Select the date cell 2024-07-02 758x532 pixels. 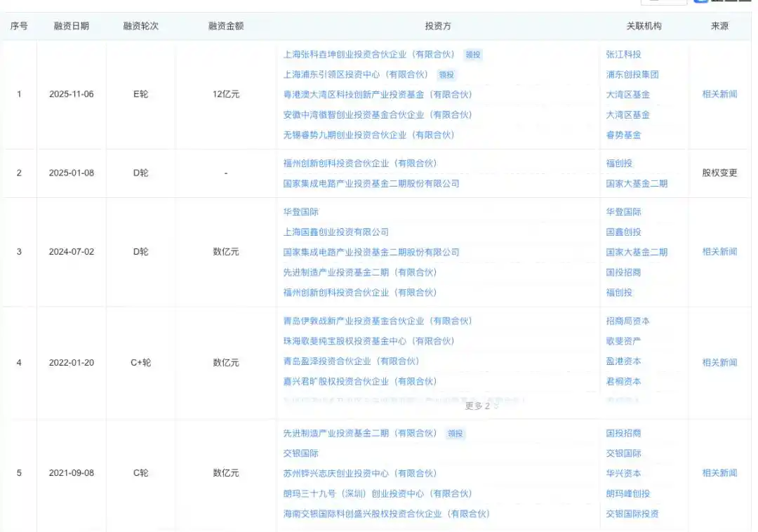click(72, 252)
